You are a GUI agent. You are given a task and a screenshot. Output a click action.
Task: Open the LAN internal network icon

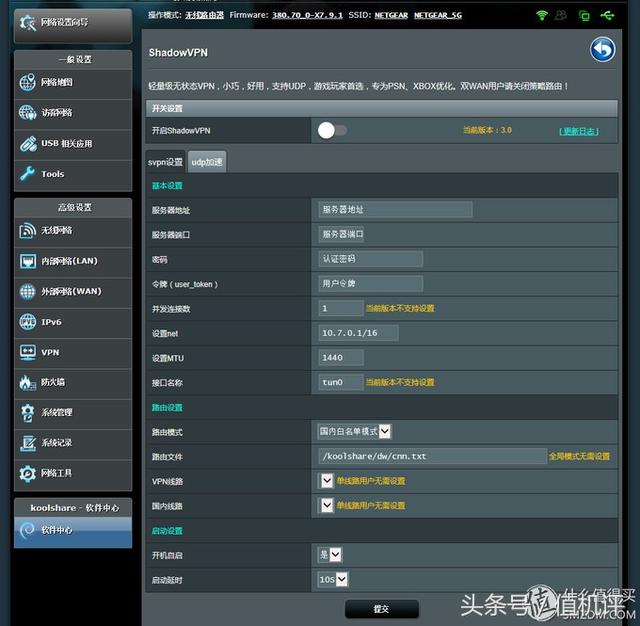click(x=28, y=261)
